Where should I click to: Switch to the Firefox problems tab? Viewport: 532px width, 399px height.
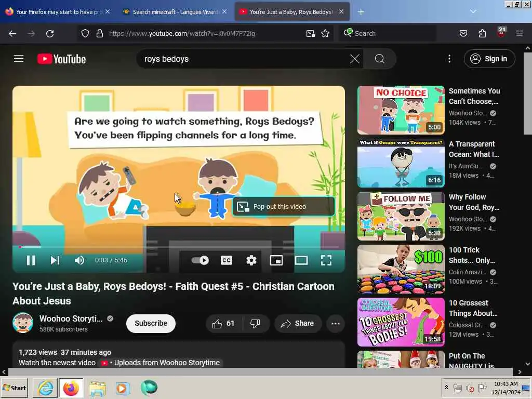(57, 11)
